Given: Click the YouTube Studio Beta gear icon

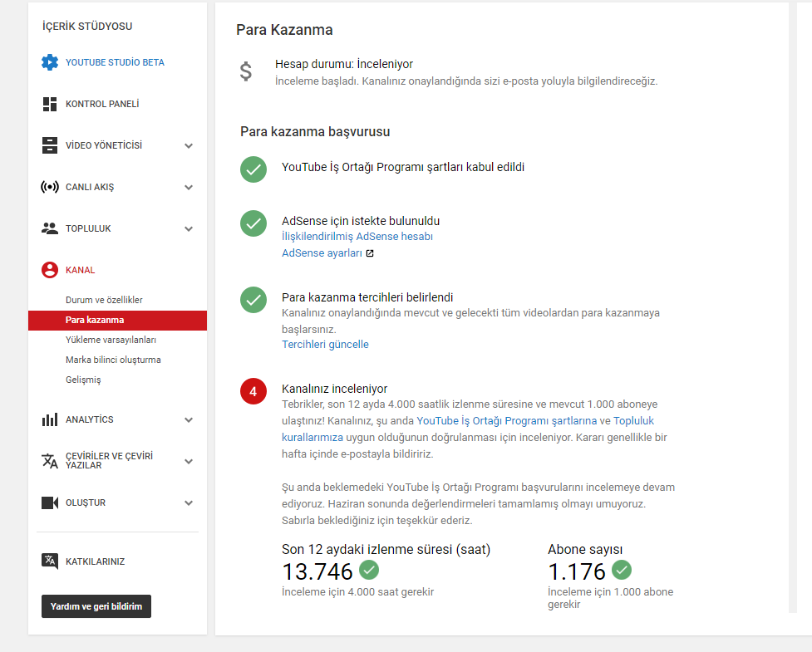Looking at the screenshot, I should (x=50, y=62).
